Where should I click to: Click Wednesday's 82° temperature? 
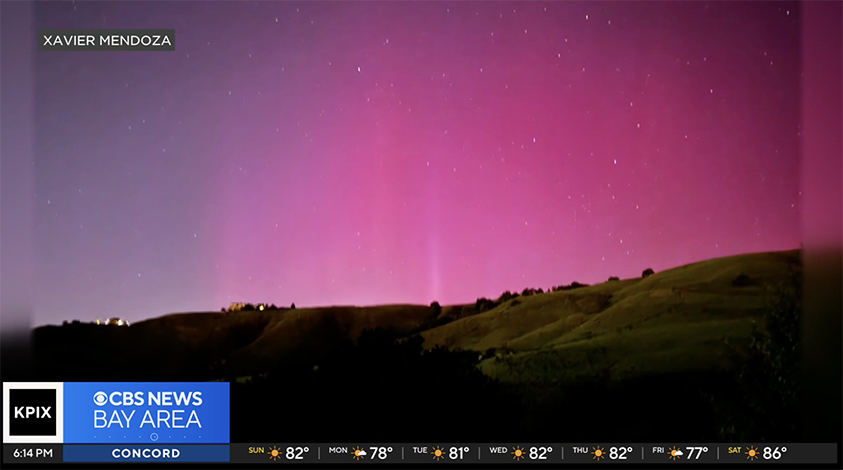point(541,453)
